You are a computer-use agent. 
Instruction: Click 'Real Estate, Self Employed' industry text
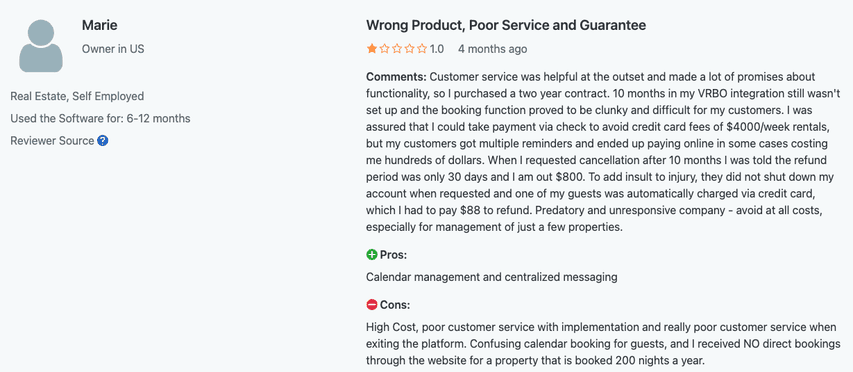(77, 97)
